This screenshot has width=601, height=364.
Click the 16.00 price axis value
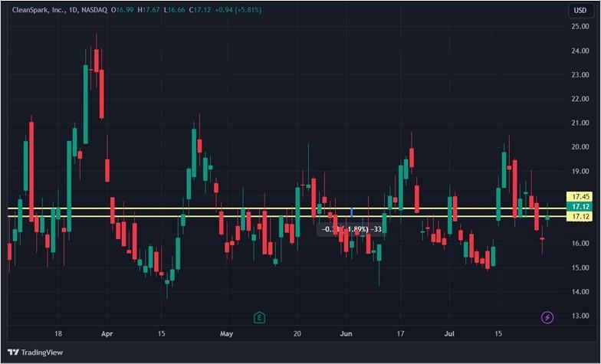(x=580, y=244)
